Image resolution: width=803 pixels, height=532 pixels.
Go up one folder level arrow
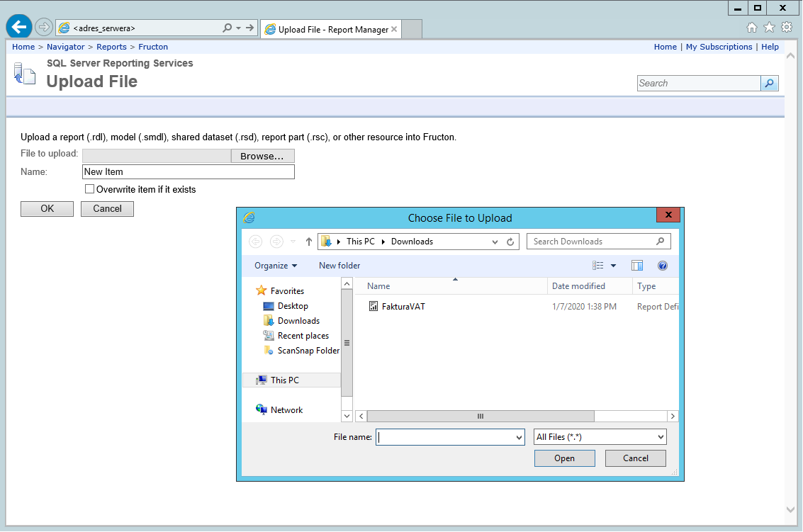[309, 242]
